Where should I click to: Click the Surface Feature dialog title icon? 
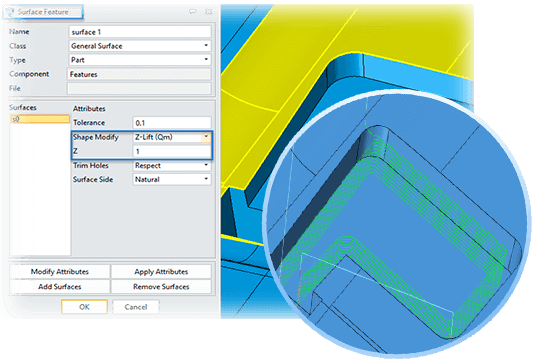point(10,12)
